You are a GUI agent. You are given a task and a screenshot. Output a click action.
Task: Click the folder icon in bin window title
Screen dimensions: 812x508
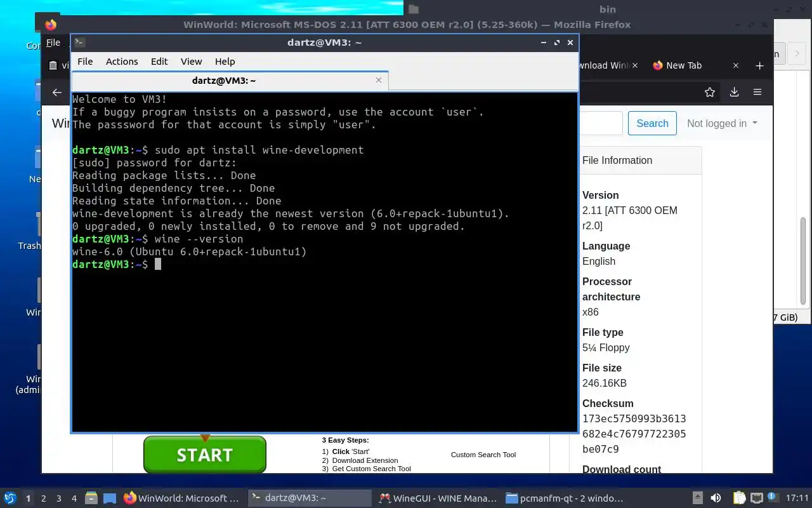[x=414, y=9]
